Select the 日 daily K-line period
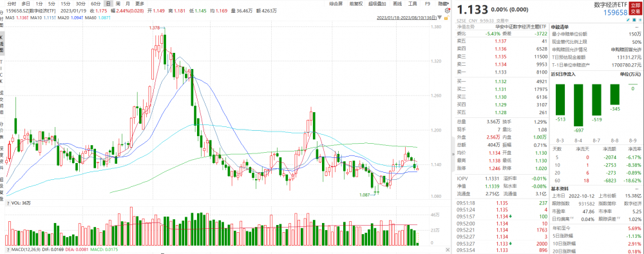This screenshot has height=254, width=644. tap(108, 3)
